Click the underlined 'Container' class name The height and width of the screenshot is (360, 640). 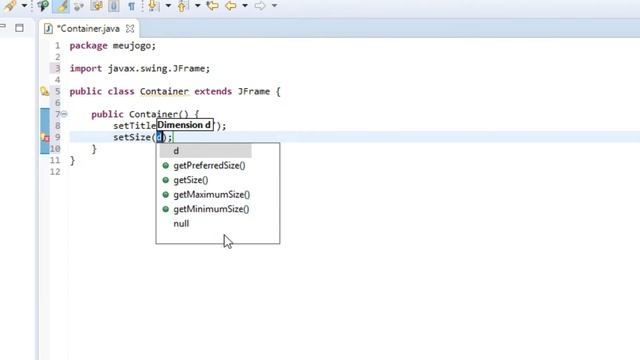(x=164, y=91)
